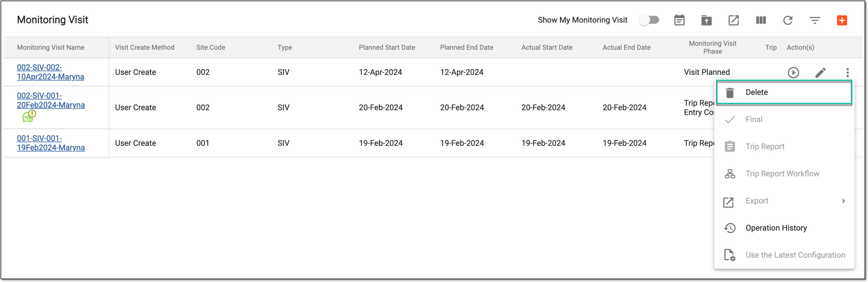The height and width of the screenshot is (282, 868).
Task: Open the filter list icon
Action: point(815,20)
